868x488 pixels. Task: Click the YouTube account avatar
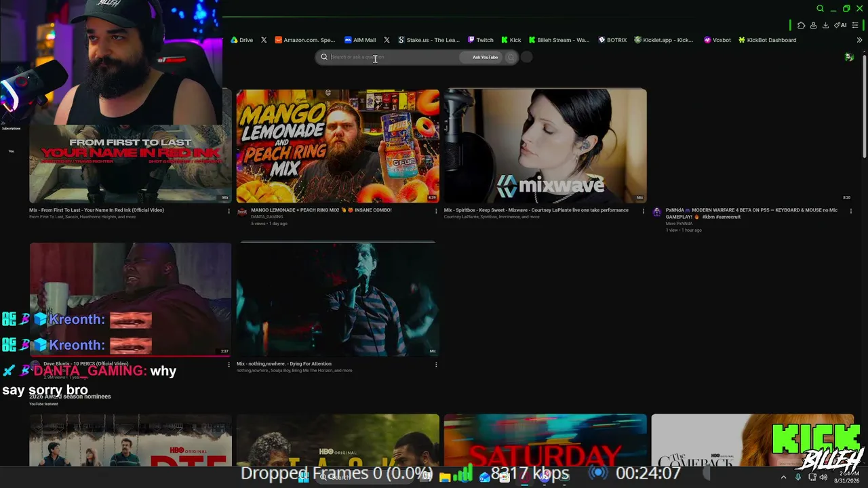(849, 57)
